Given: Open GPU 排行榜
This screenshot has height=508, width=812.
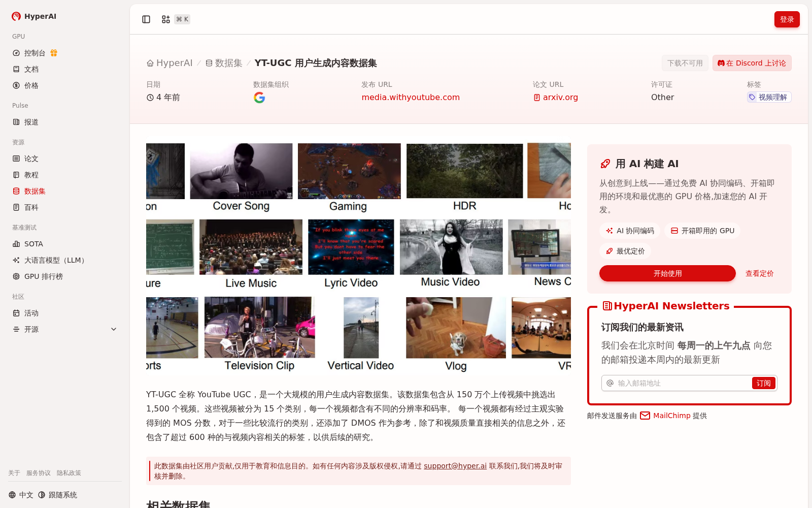Looking at the screenshot, I should pyautogui.click(x=44, y=276).
